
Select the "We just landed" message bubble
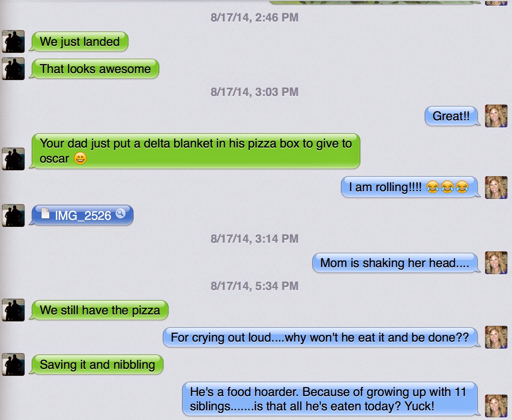80,42
